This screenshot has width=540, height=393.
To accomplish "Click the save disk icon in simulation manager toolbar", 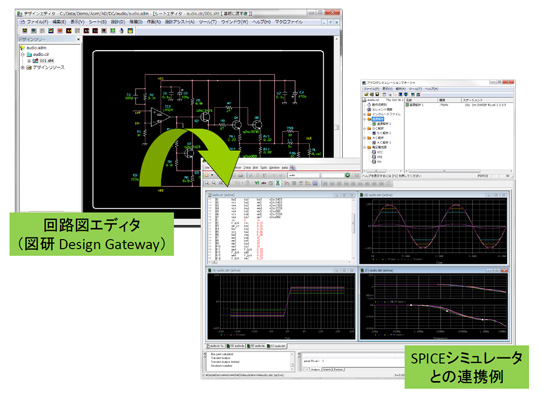I will point(377,94).
